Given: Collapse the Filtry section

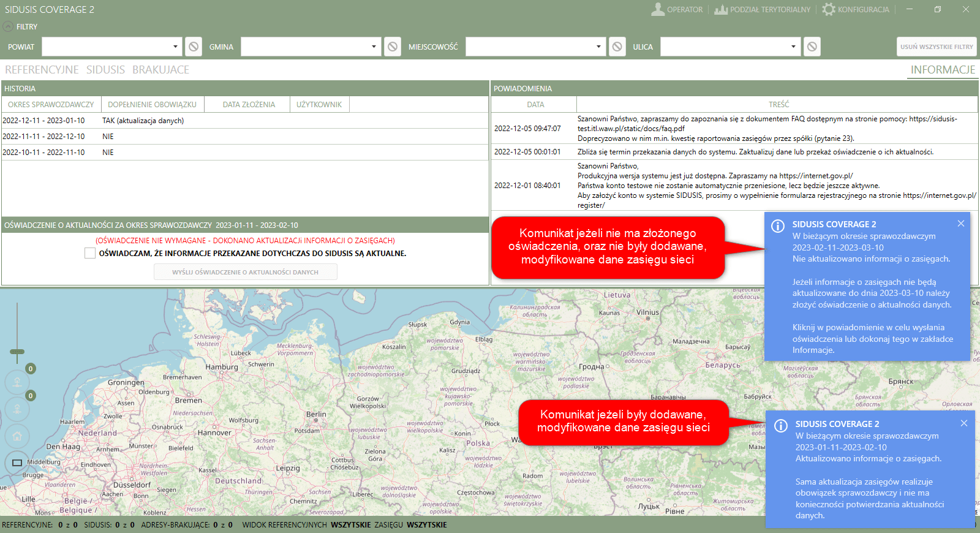Looking at the screenshot, I should 8,27.
